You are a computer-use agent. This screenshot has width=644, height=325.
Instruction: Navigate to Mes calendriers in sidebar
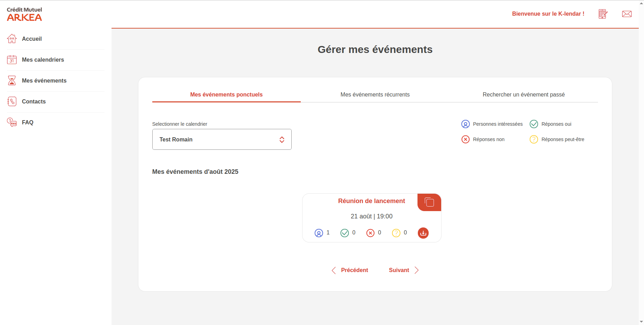[x=43, y=60]
